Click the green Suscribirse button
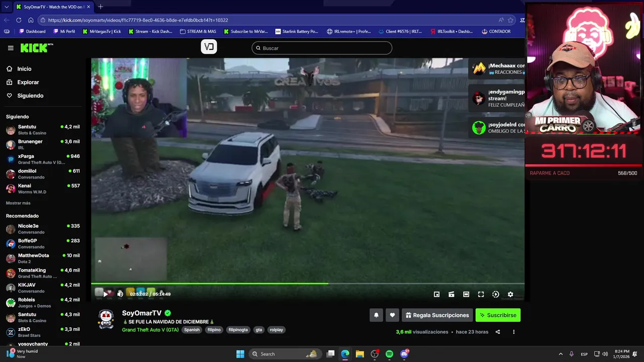644x362 pixels. [x=498, y=315]
